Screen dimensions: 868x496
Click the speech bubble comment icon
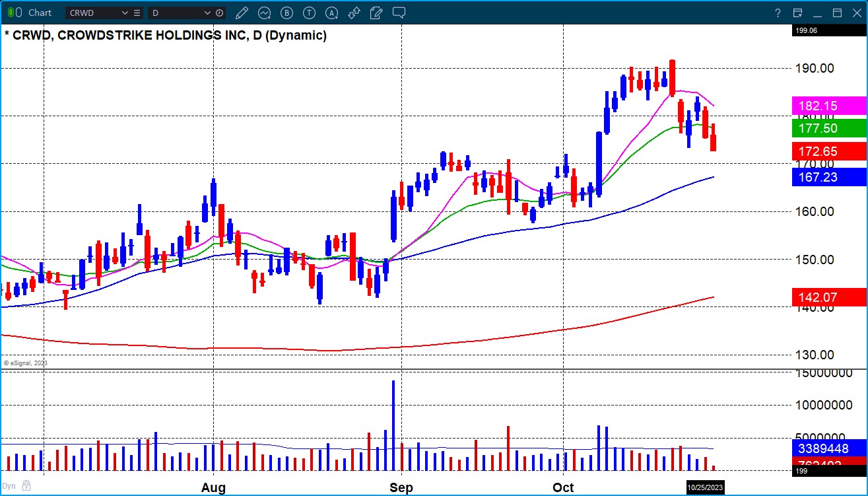[399, 13]
